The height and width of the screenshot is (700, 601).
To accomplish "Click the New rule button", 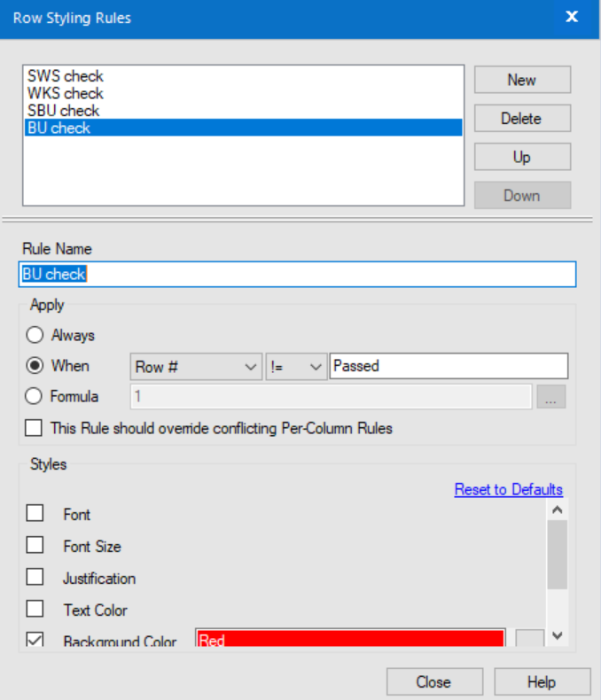I will (x=521, y=80).
